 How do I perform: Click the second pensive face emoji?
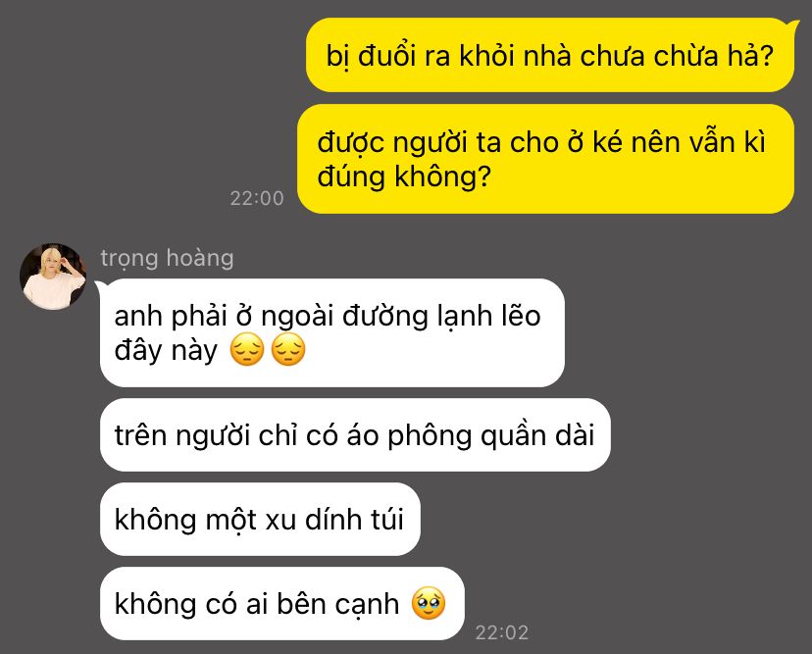[x=288, y=349]
